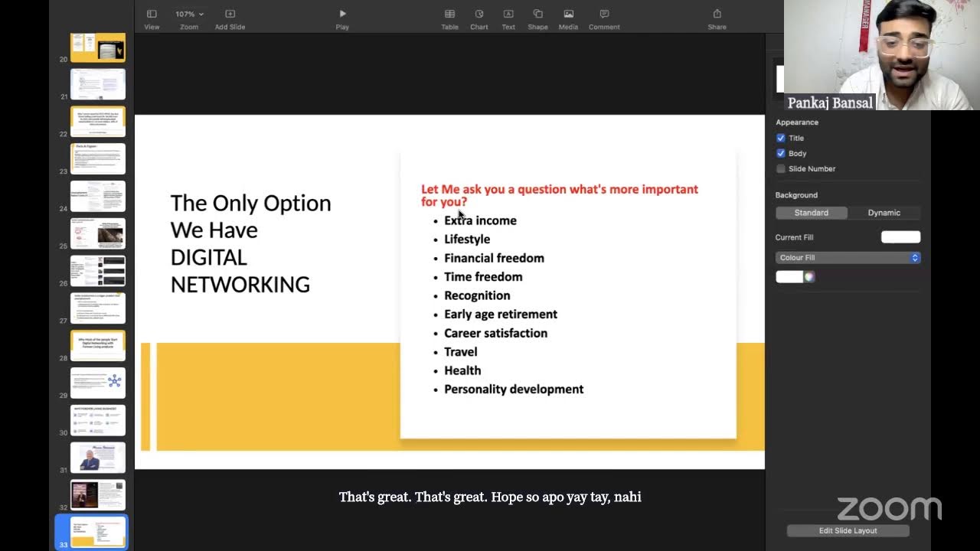980x551 pixels.
Task: Select slide 28 thumbnail
Action: click(x=98, y=346)
